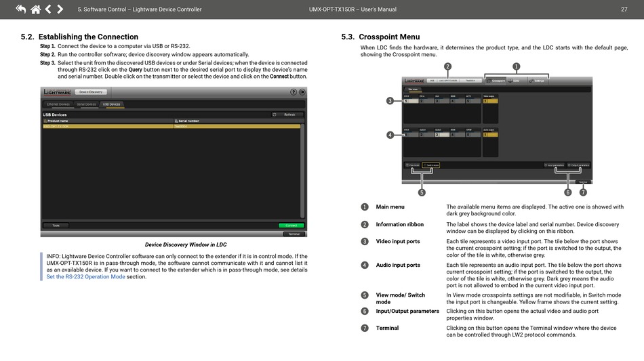The width and height of the screenshot is (644, 361).
Task: Go to the previous page arrow
Action: [48, 9]
